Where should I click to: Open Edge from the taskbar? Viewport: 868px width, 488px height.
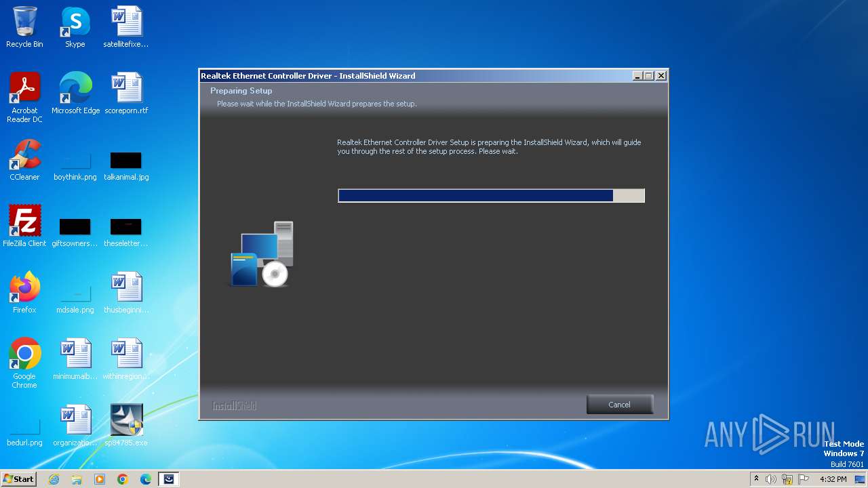pos(146,479)
